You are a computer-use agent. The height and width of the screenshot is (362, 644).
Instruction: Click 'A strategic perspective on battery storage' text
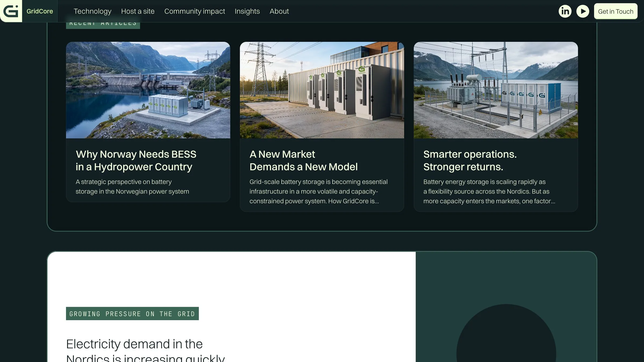tap(132, 187)
